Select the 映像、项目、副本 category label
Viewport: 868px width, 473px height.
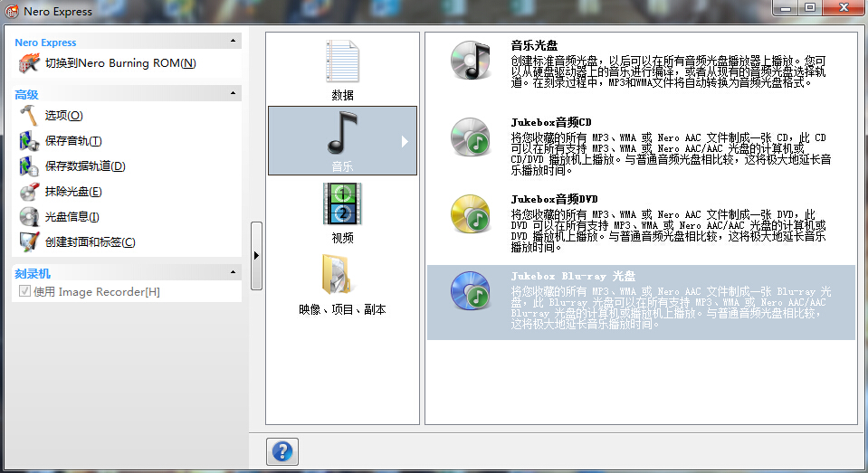click(342, 310)
